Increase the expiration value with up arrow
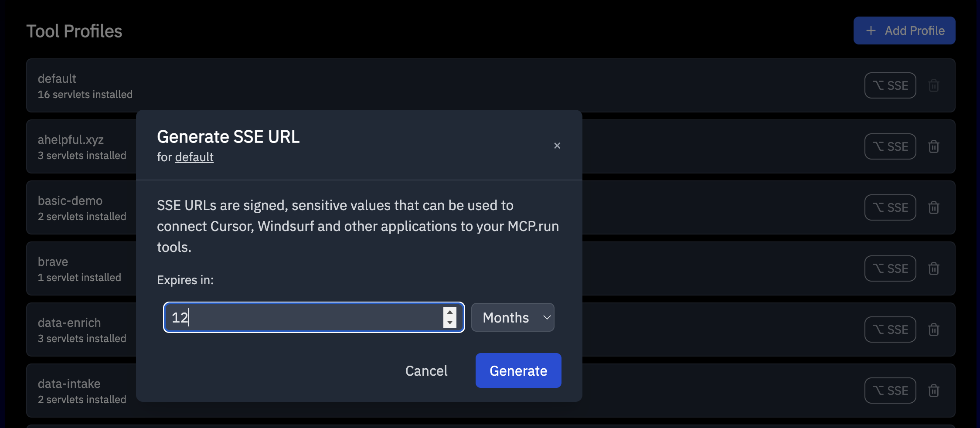The image size is (980, 428). coord(450,312)
